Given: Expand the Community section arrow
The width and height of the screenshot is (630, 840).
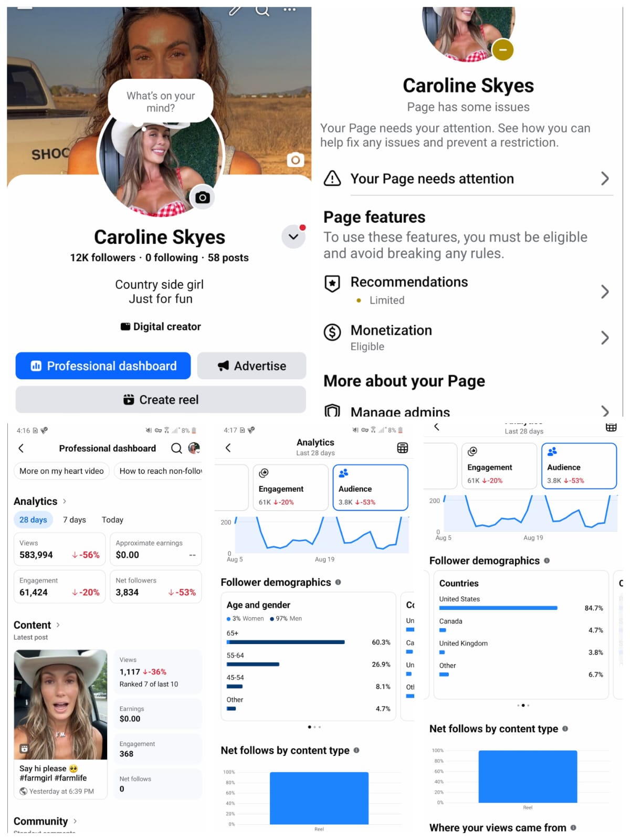Looking at the screenshot, I should click(x=75, y=821).
